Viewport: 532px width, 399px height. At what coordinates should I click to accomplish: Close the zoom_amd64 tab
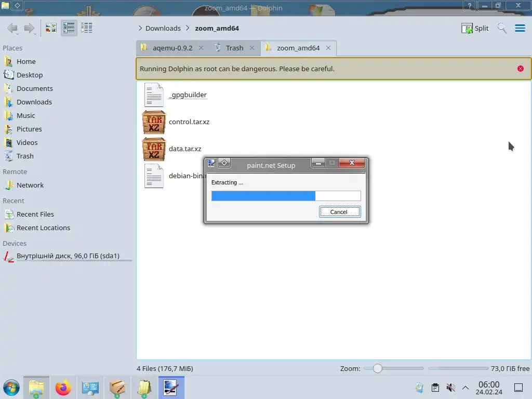point(328,48)
